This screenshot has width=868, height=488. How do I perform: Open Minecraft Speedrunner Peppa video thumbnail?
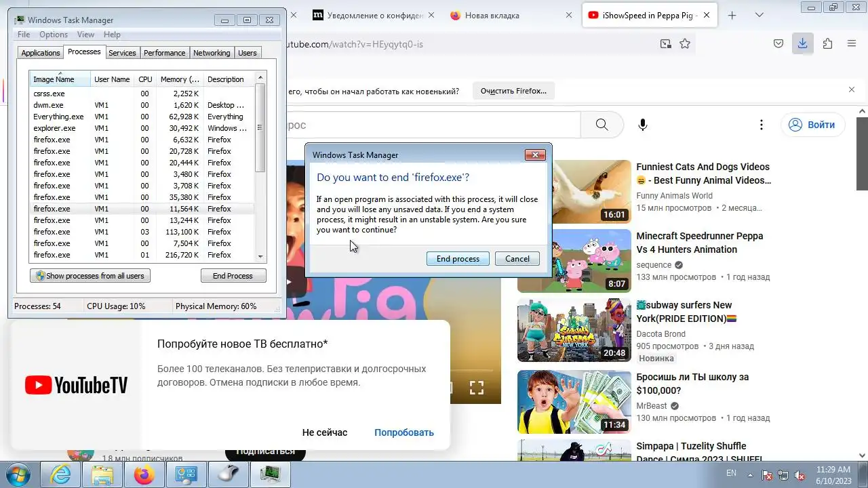574,261
